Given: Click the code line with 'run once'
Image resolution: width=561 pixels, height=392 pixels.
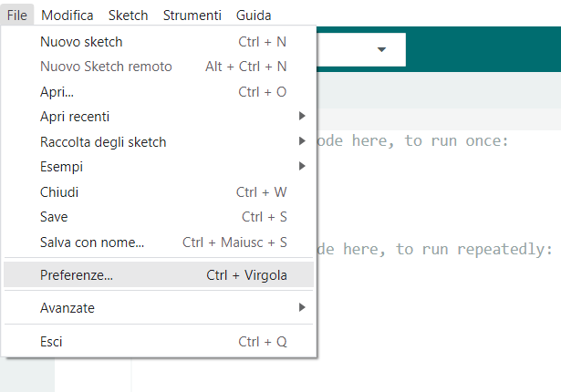Looking at the screenshot, I should pos(413,141).
